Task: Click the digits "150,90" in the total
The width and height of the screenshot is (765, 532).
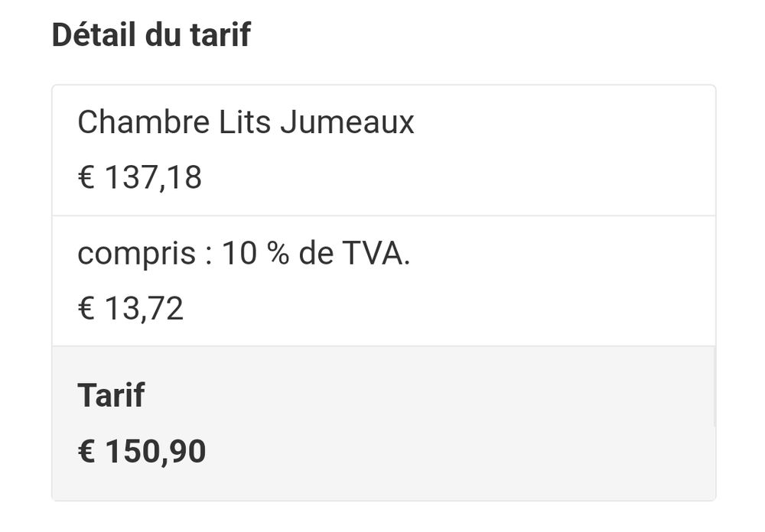Action: point(155,452)
